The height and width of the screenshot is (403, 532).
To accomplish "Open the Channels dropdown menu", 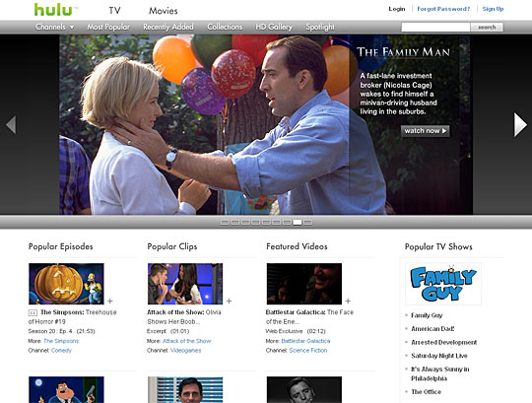I will pos(54,27).
